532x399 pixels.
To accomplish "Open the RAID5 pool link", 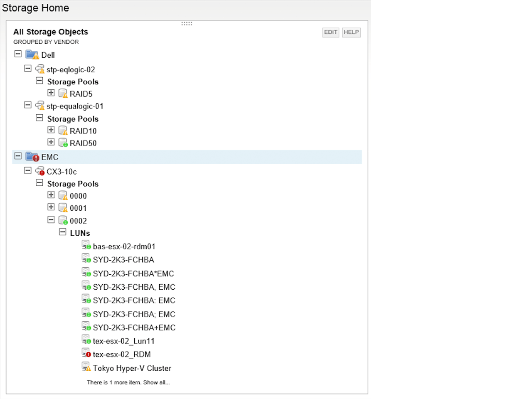I will [x=81, y=94].
